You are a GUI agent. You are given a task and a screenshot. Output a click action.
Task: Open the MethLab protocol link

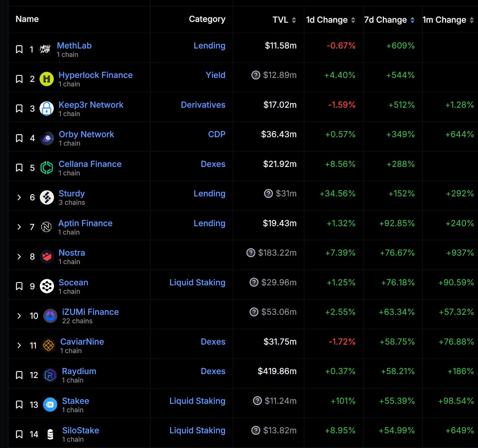(74, 46)
